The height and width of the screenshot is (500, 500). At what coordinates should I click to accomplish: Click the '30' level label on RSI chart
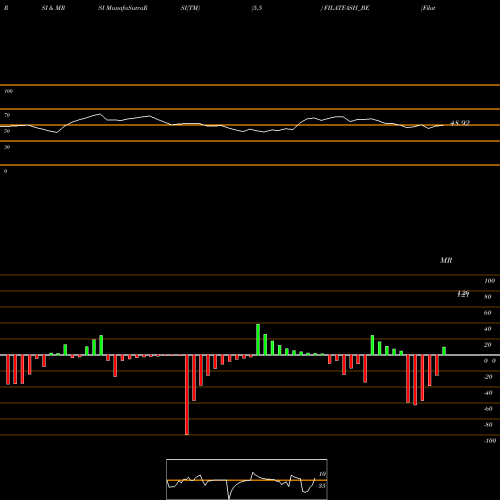click(x=7, y=147)
